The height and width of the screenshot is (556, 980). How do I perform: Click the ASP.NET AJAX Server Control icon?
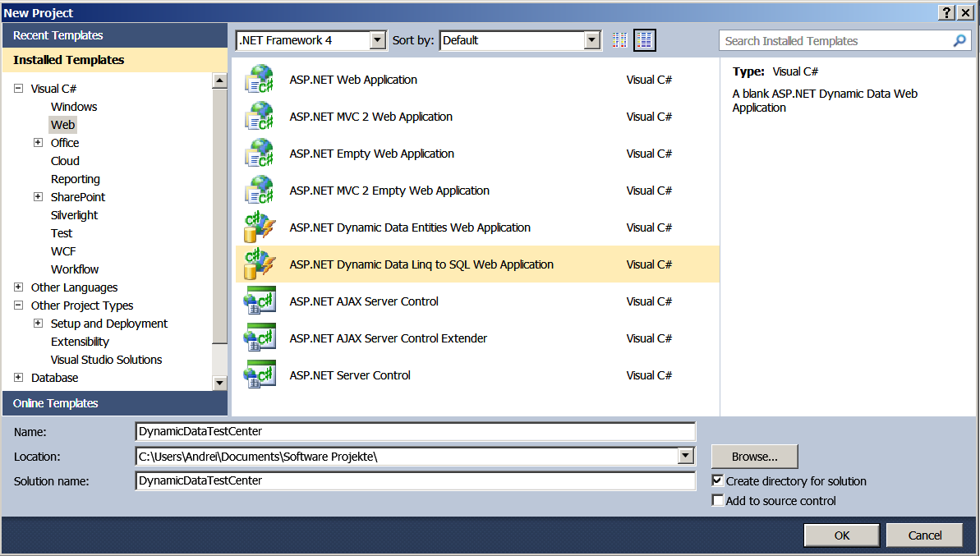click(x=260, y=301)
